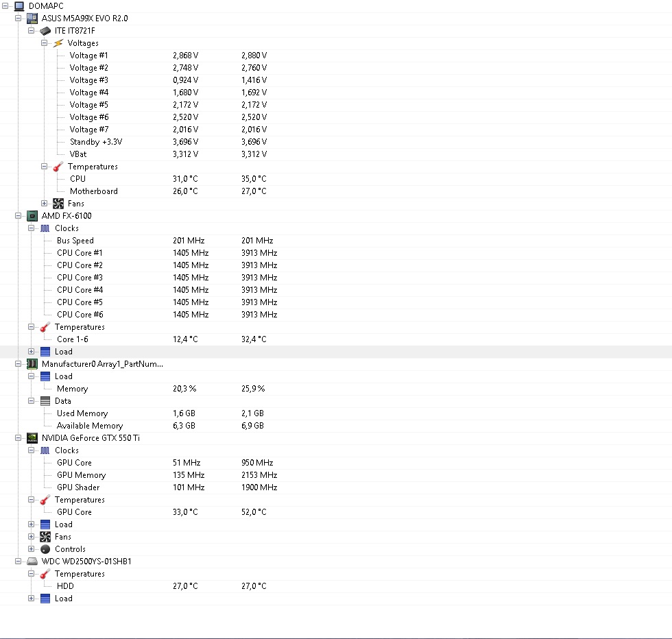Collapse Clocks group under AMD FX-6100
The width and height of the screenshot is (672, 639).
(x=31, y=228)
